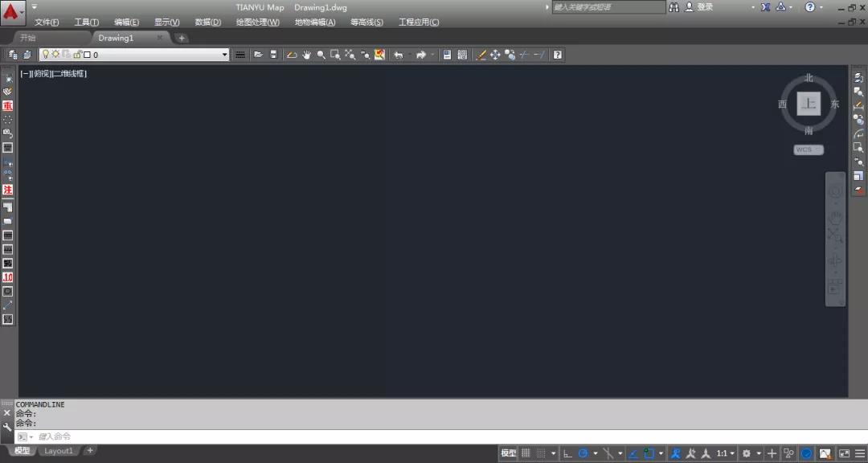Click the 模型 model space status button

508,453
